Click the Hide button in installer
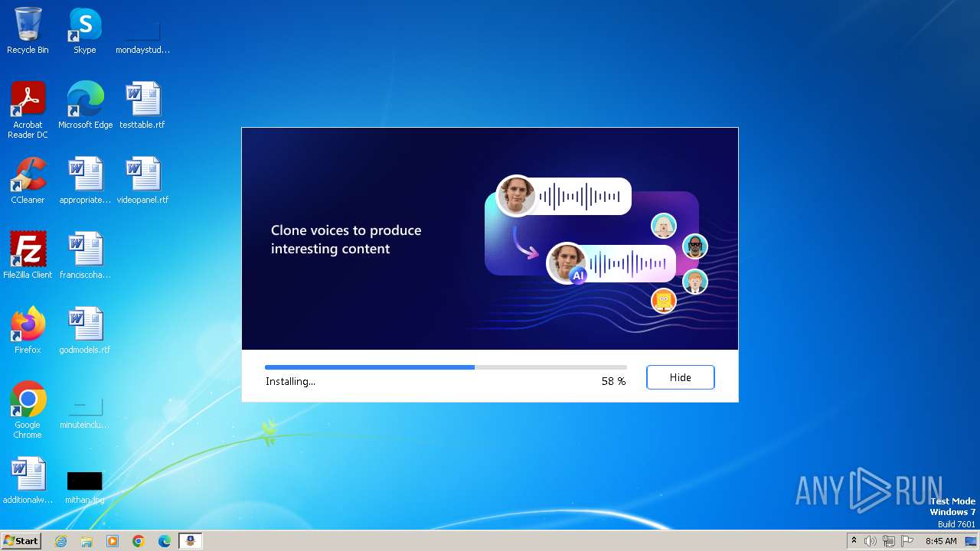This screenshot has width=980, height=551. [x=680, y=377]
